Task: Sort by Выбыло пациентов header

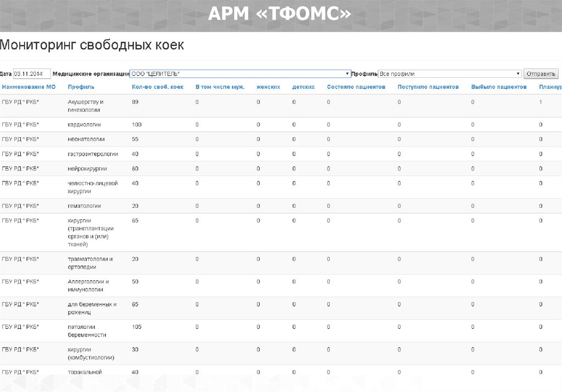Action: tap(498, 87)
